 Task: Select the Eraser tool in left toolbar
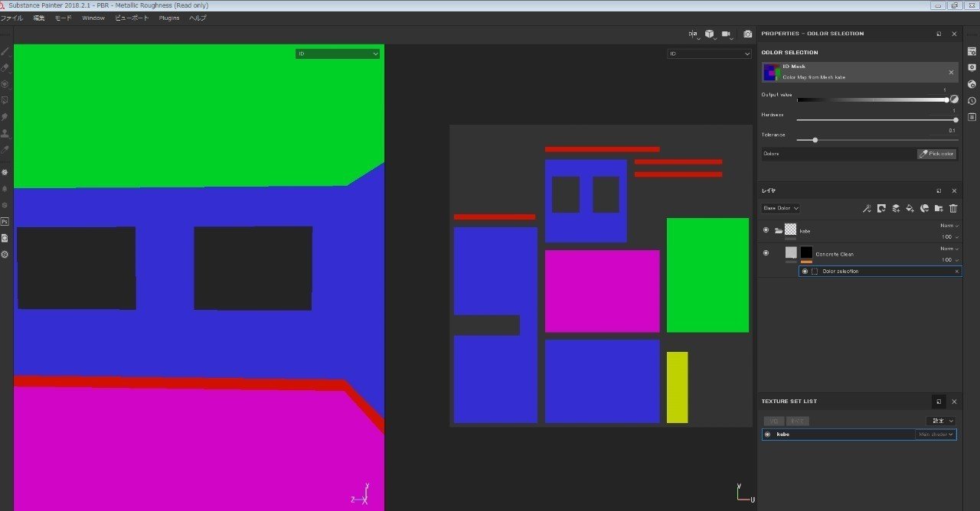coord(5,68)
